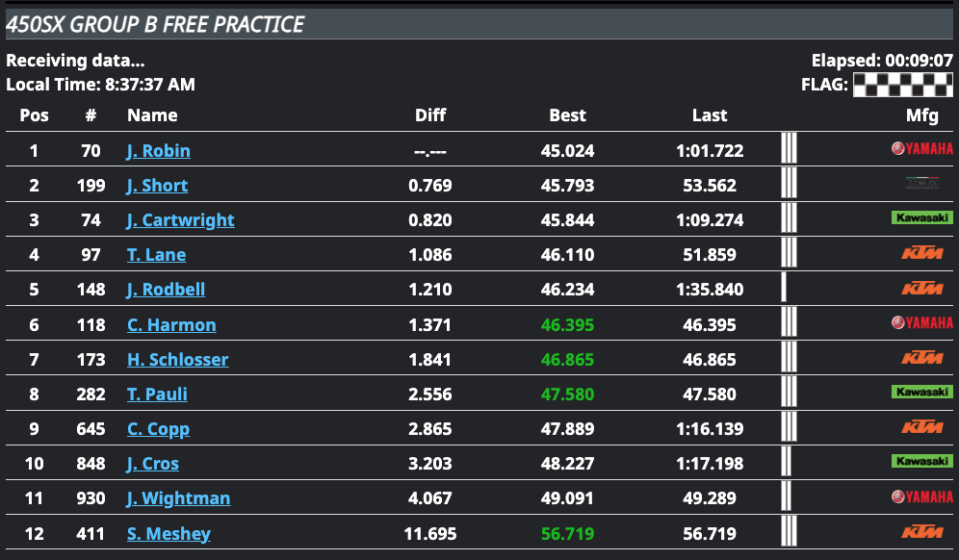Click the Yamaha logo in J. Wightman's row
959x560 pixels.
tap(921, 496)
